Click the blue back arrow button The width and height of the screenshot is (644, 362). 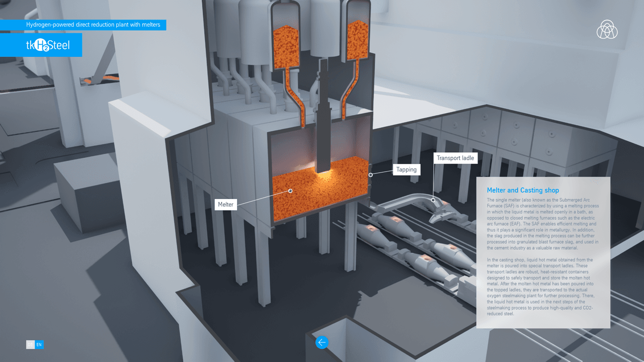pos(321,342)
